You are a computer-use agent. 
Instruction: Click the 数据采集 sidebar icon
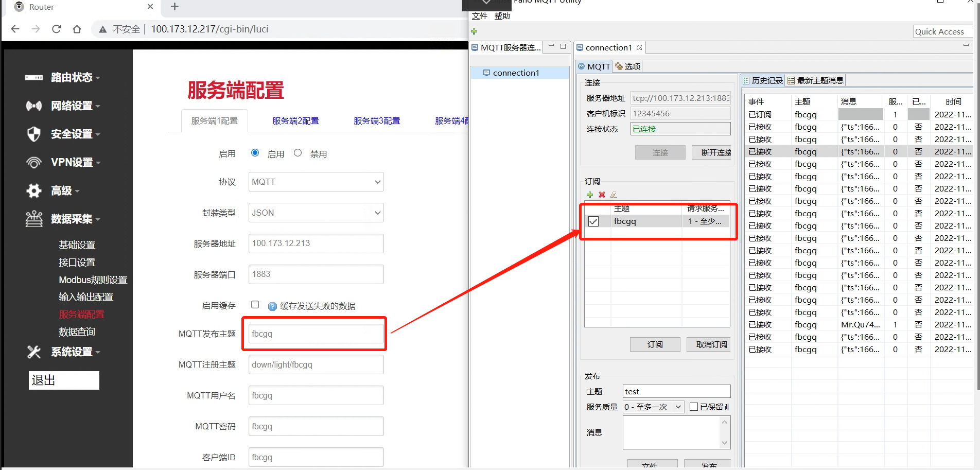34,218
